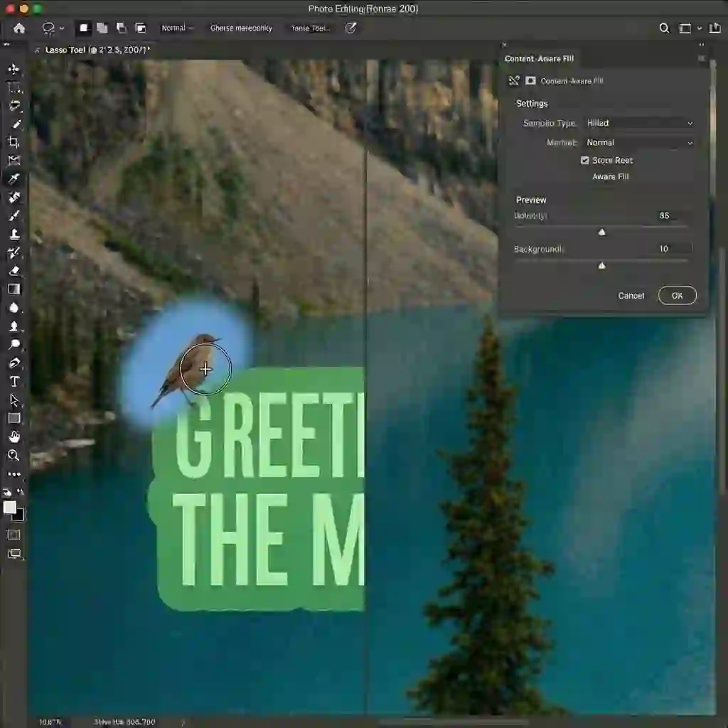Open the Content-Aware Fill panel tab
This screenshot has height=728, width=728.
tap(539, 58)
